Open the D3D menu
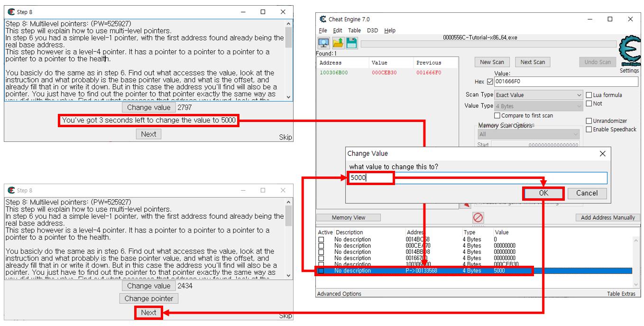 point(372,30)
